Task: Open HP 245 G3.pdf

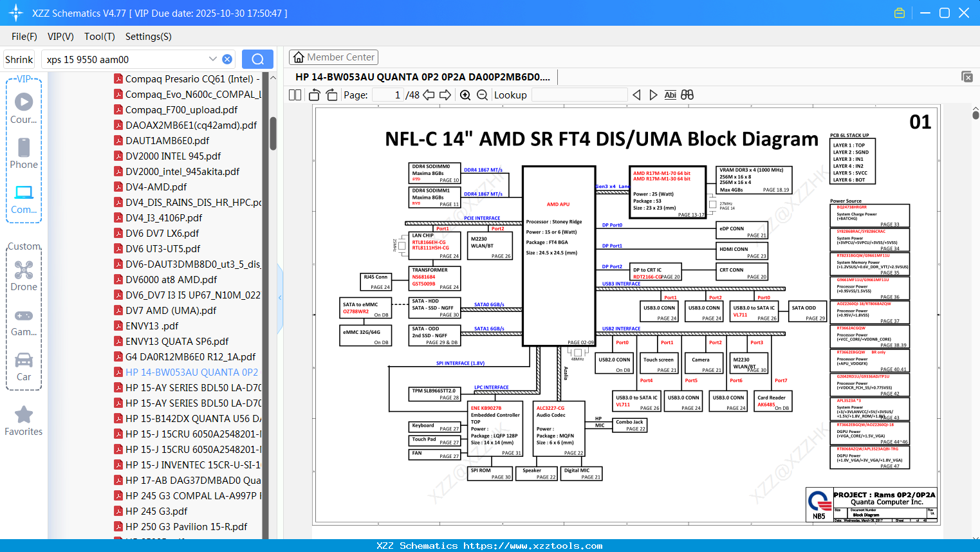Action: (151, 511)
